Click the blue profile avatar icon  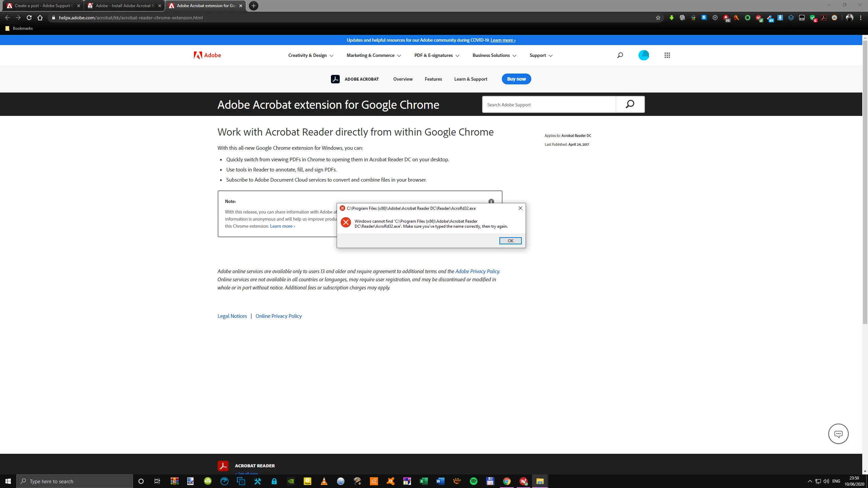tap(643, 55)
